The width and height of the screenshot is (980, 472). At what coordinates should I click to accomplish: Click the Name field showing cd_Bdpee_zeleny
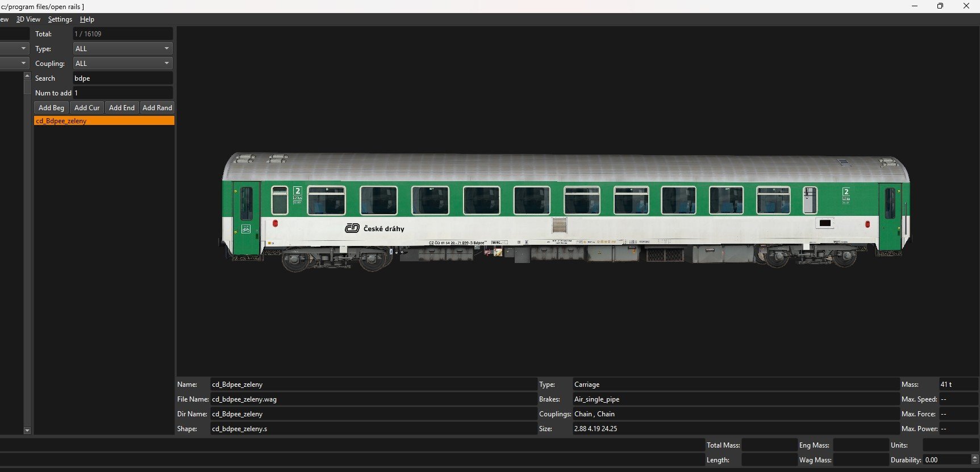[x=374, y=385]
